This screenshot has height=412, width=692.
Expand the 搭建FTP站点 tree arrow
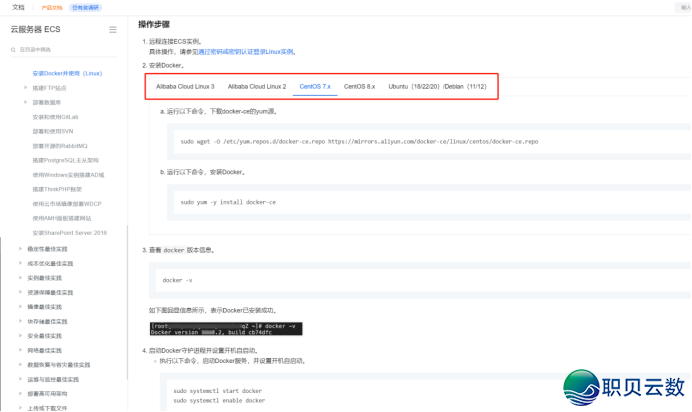click(25, 88)
